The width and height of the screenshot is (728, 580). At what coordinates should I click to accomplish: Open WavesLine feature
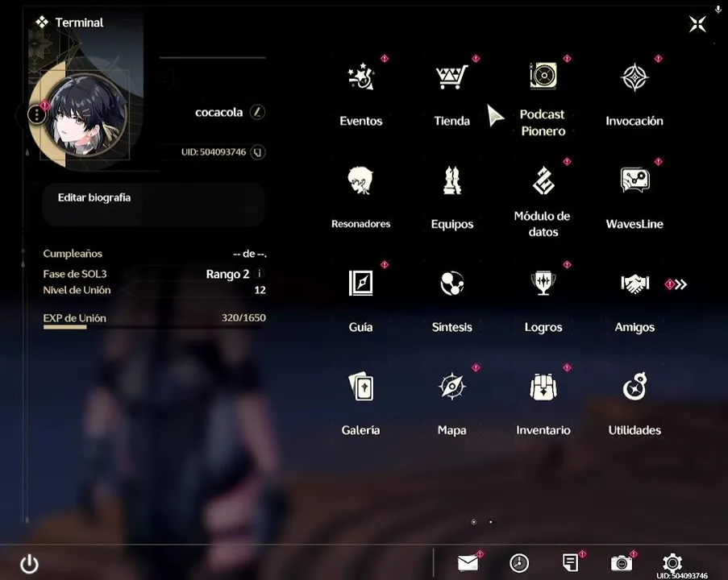coord(634,180)
